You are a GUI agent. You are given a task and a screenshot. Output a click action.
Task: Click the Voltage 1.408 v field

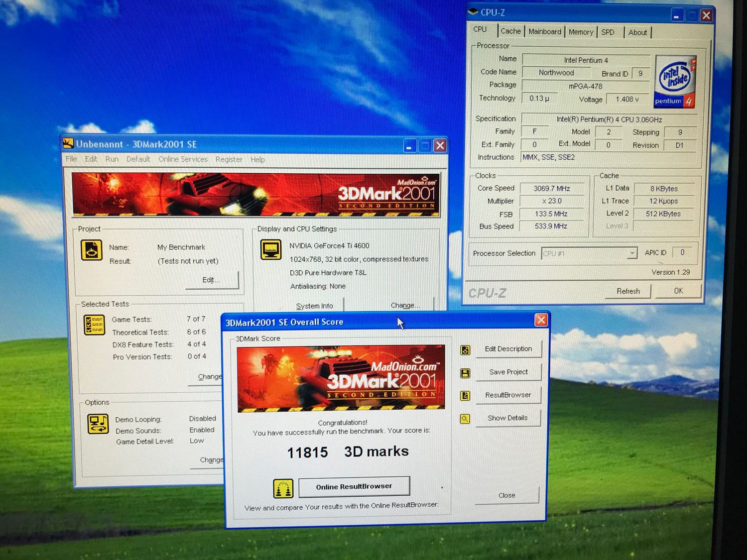(x=627, y=99)
